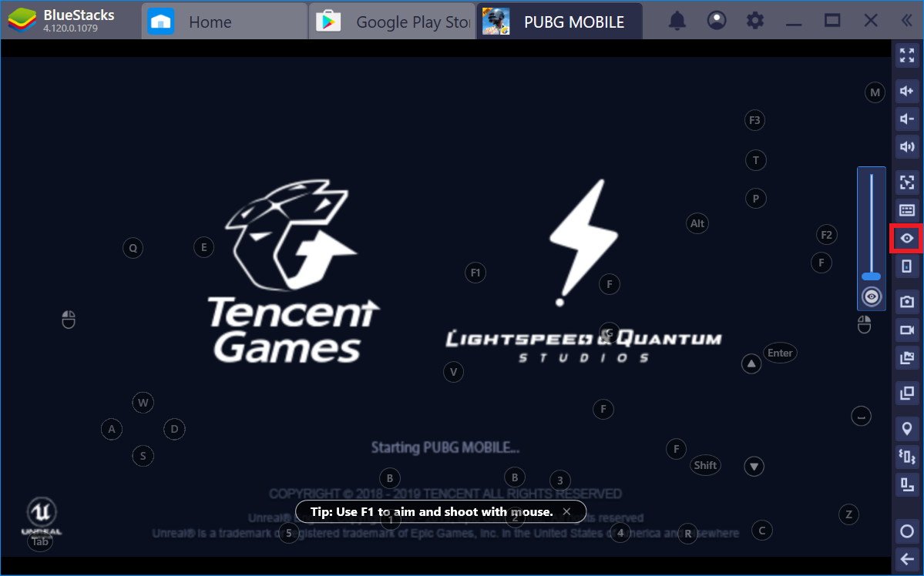Click the right mouse-button icon near the slider

864,324
